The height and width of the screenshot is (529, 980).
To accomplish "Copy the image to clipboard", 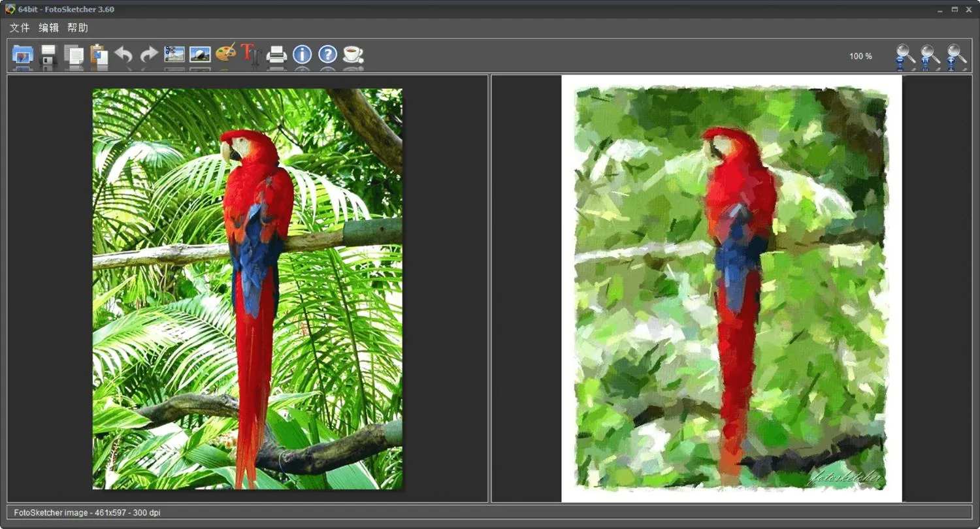I will point(73,55).
